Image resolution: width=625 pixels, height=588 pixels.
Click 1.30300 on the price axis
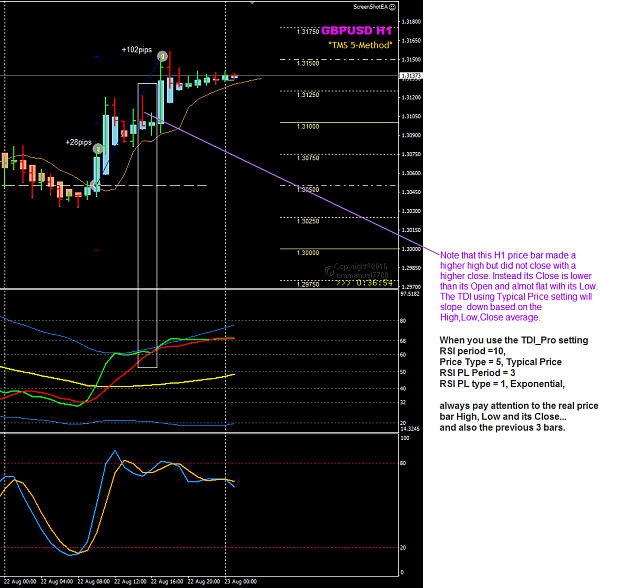click(x=411, y=211)
